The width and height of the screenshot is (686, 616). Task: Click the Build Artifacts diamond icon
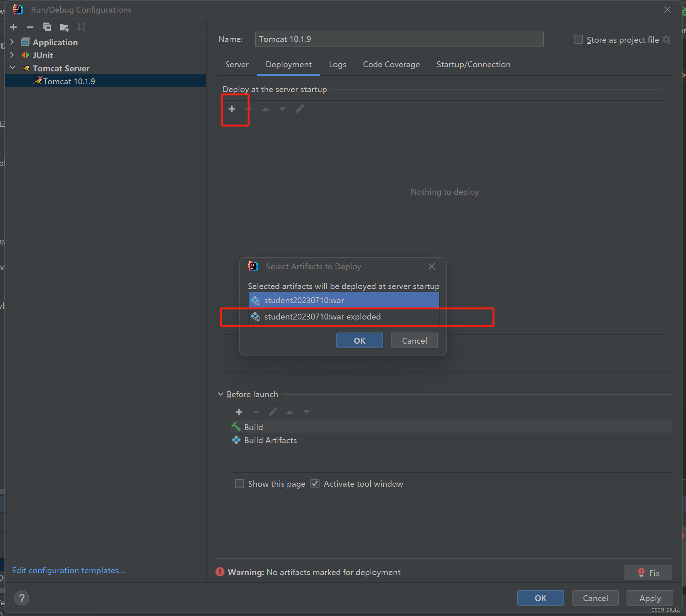(x=236, y=440)
